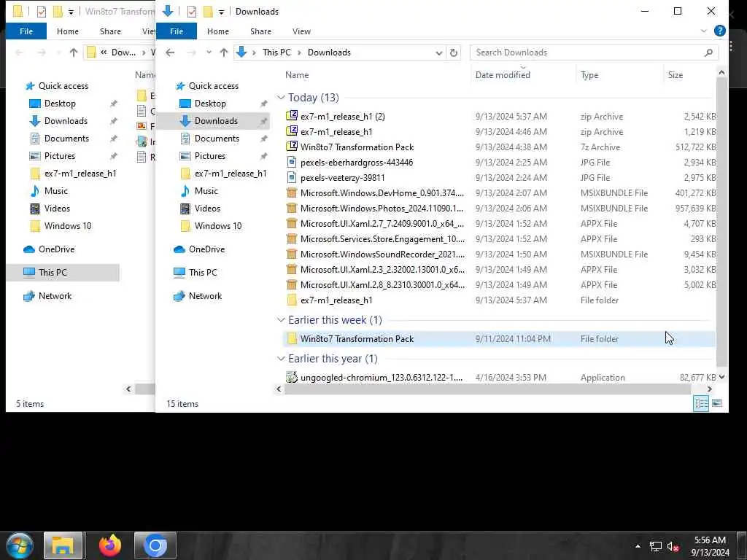Click the taskbar clock and date
This screenshot has height=560, width=747.
[710, 546]
